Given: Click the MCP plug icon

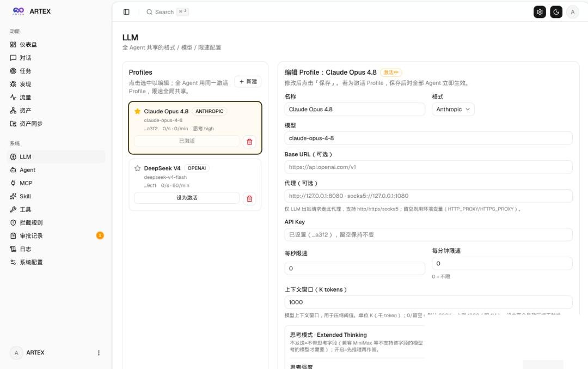Looking at the screenshot, I should pos(13,183).
